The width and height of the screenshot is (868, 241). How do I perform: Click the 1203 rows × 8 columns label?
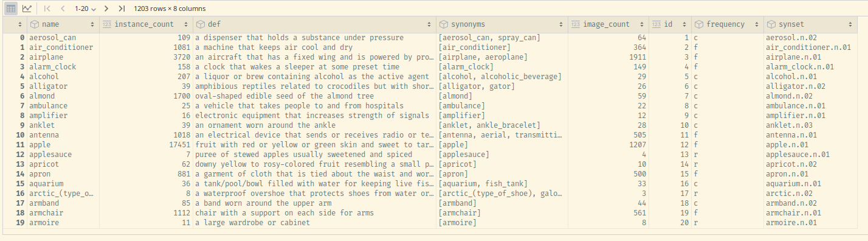click(x=170, y=9)
